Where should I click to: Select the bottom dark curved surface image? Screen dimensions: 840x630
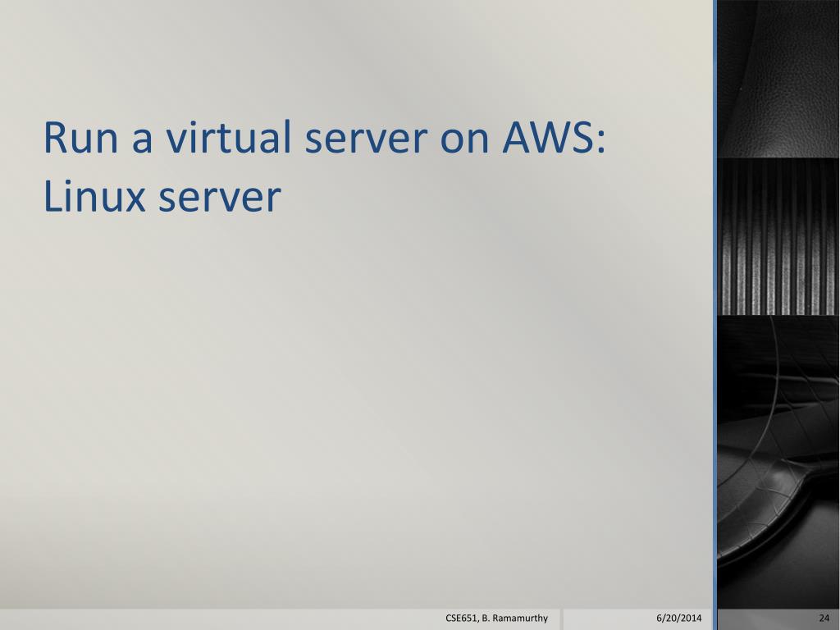tap(778, 462)
